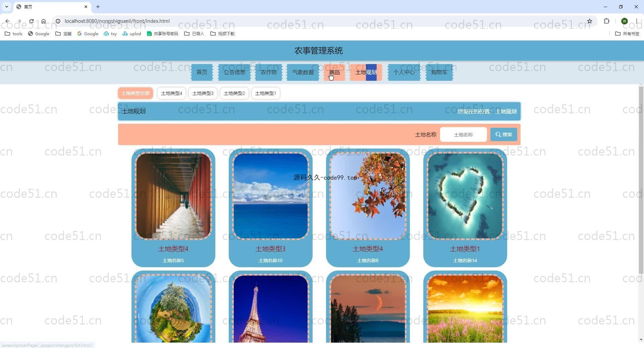The height and width of the screenshot is (348, 644).
Task: Navigate to 首页 menu item
Action: [202, 72]
